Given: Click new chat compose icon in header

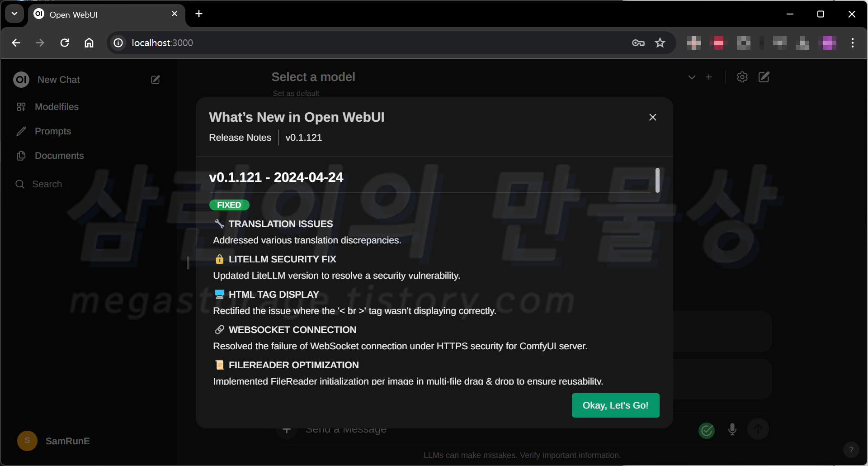Looking at the screenshot, I should [764, 77].
